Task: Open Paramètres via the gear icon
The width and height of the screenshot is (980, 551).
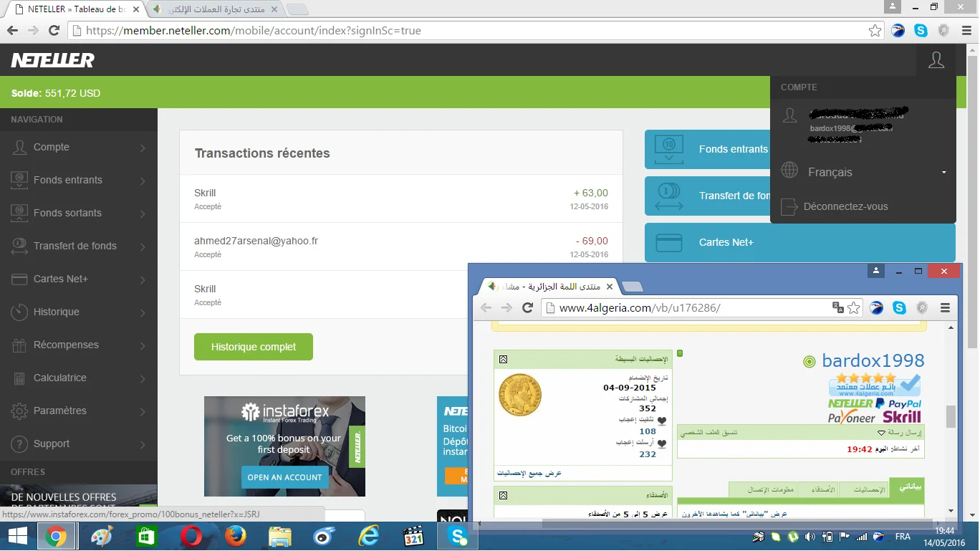Action: [20, 411]
